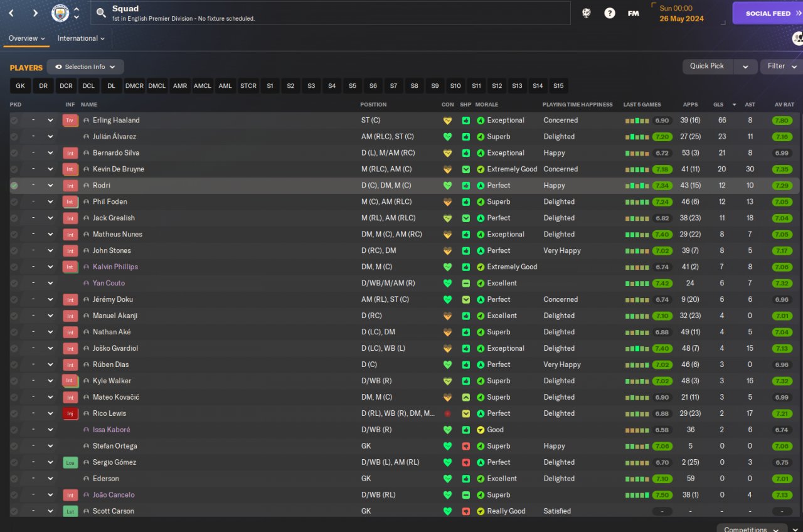Sort by the MORALE column header
Viewport: 803px width, 532px height.
[x=487, y=105]
